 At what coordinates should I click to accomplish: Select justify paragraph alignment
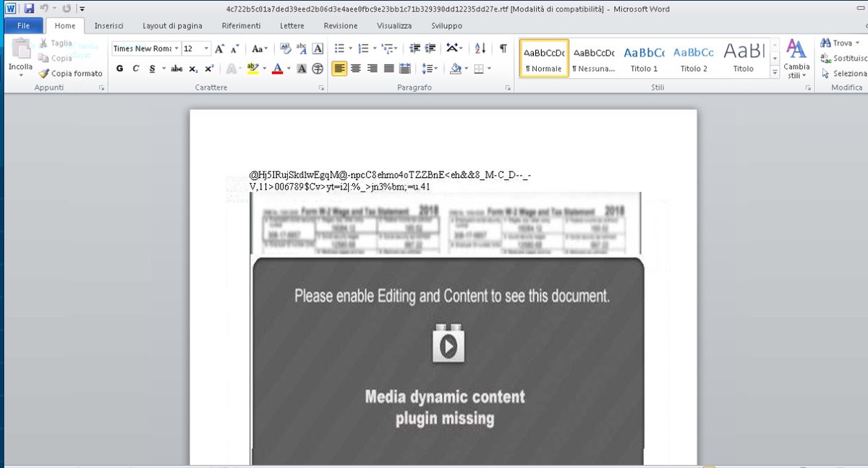388,69
